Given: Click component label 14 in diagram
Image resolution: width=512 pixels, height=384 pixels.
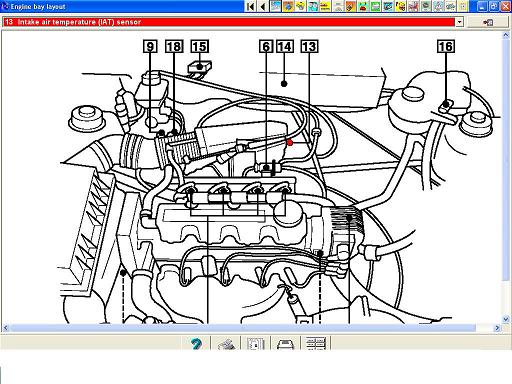Looking at the screenshot, I should [285, 47].
